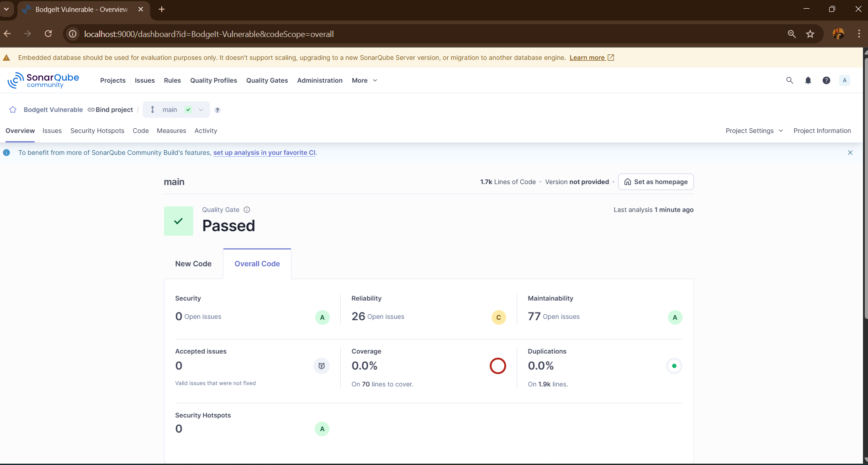Open the Security Hotspots tab
The width and height of the screenshot is (868, 465).
click(97, 131)
